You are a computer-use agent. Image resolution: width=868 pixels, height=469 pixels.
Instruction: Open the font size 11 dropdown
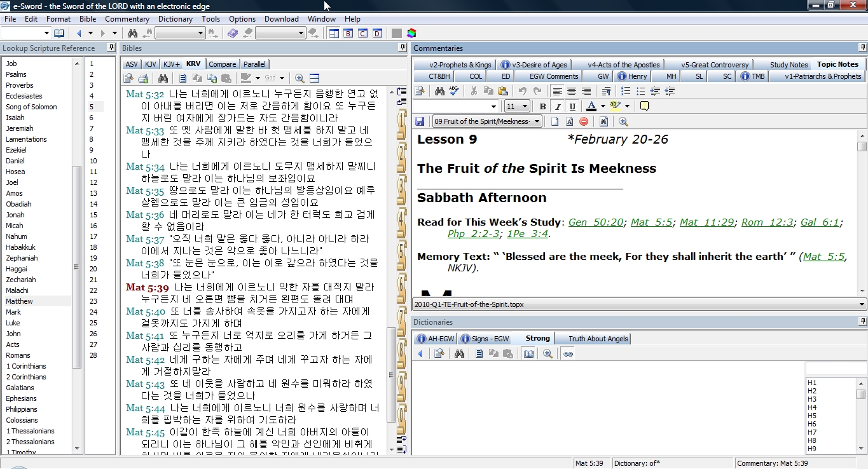tap(525, 106)
